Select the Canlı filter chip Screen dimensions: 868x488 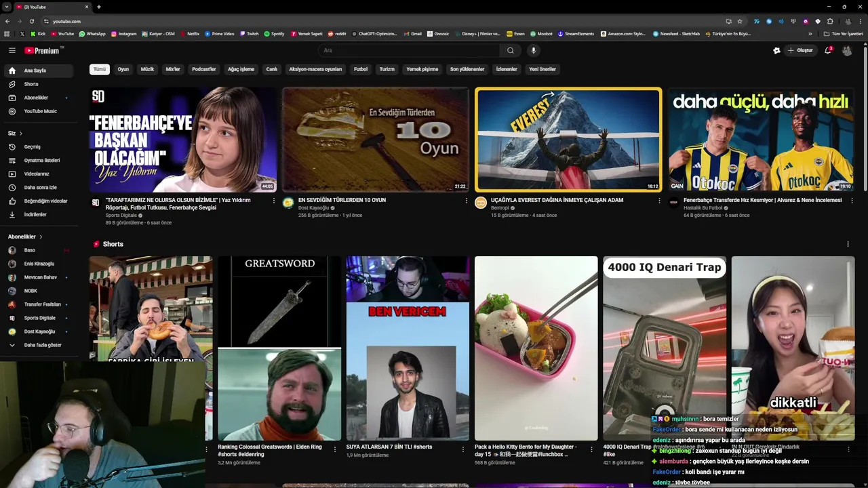tap(271, 69)
